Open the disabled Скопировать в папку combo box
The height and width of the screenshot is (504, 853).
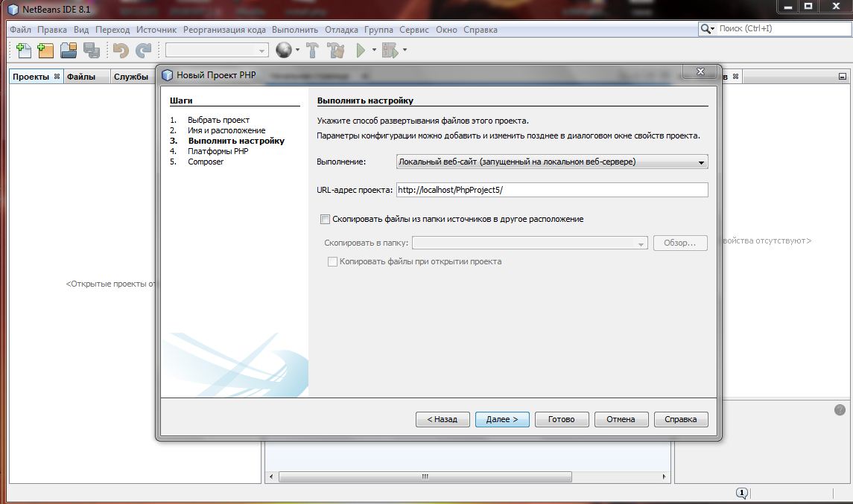[x=530, y=243]
